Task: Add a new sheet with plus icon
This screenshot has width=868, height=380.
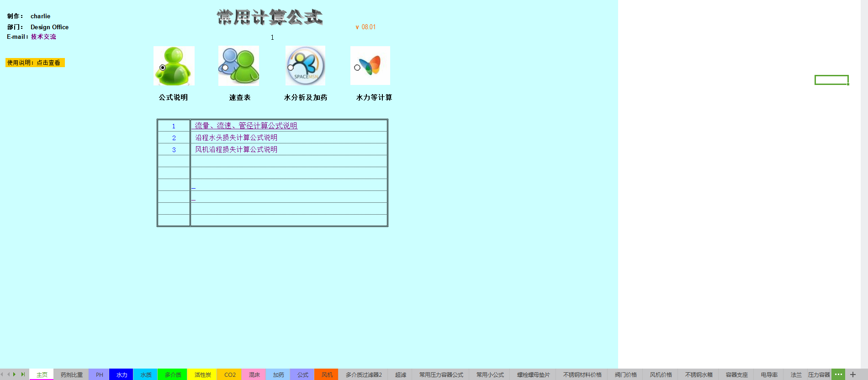Action: point(852,375)
